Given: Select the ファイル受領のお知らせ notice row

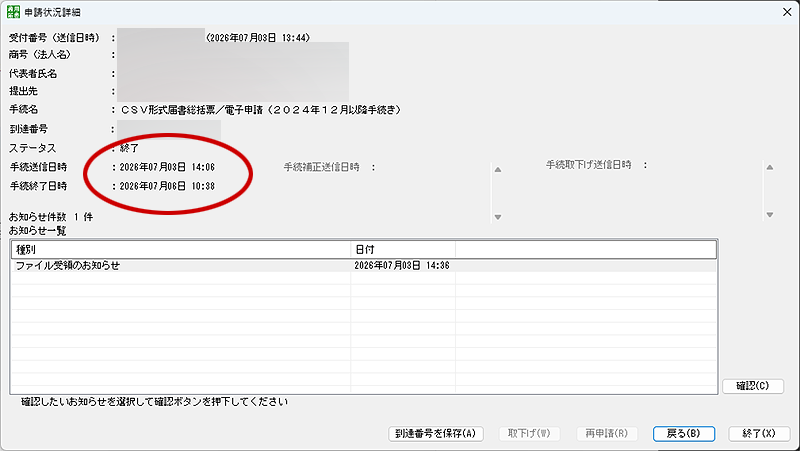Looking at the screenshot, I should (363, 266).
